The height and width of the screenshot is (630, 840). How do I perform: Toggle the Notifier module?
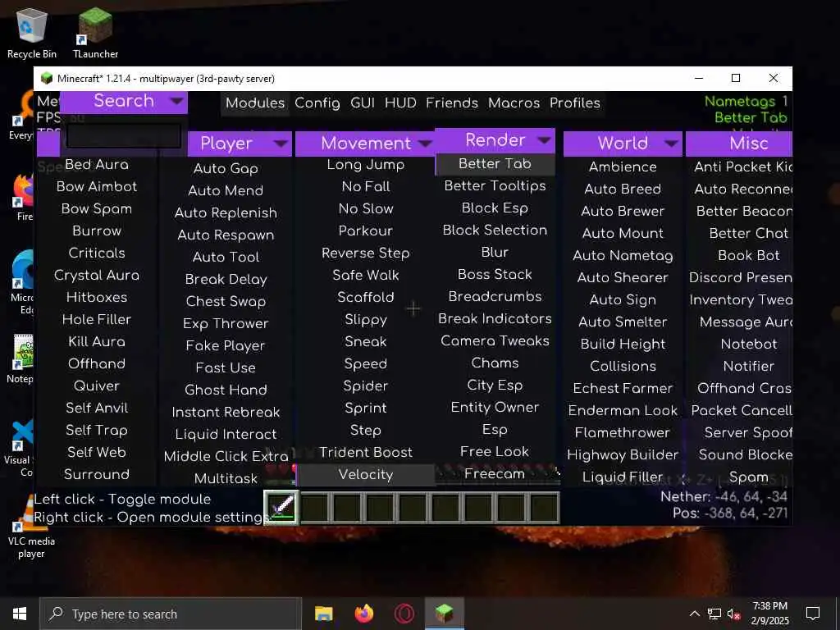coord(748,367)
